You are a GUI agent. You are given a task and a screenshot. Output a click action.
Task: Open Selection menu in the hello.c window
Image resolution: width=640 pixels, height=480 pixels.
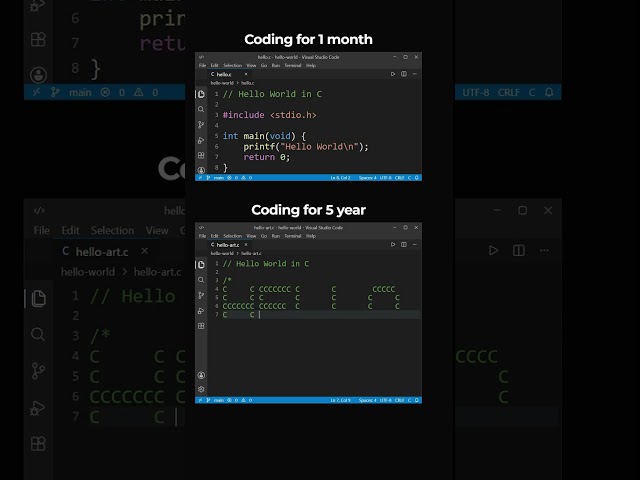[x=233, y=65]
